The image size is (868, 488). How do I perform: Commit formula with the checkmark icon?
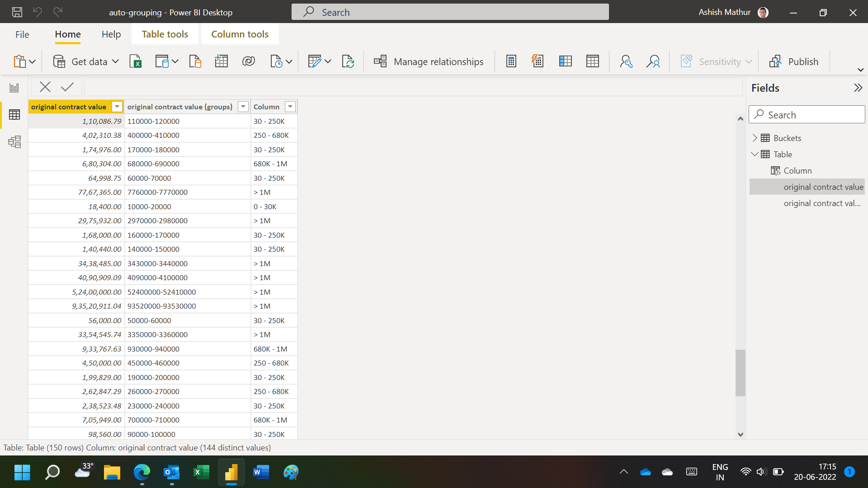67,87
